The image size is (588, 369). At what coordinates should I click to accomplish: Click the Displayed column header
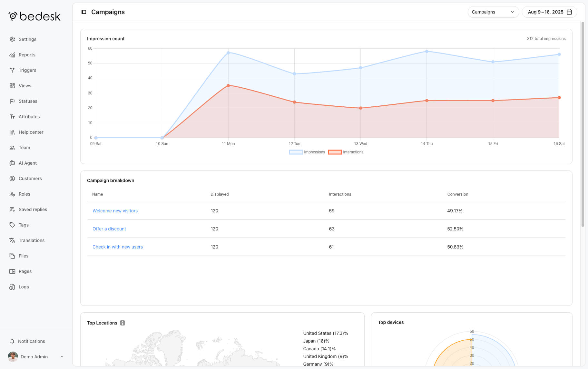point(220,194)
